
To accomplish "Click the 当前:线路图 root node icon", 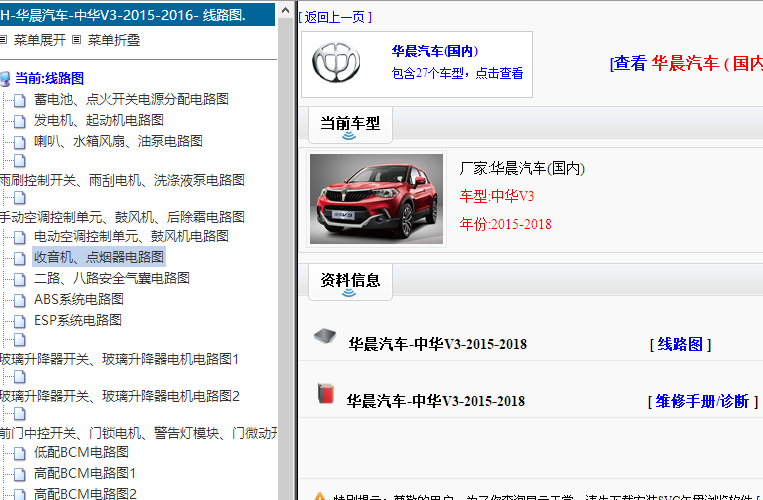I will [5, 78].
